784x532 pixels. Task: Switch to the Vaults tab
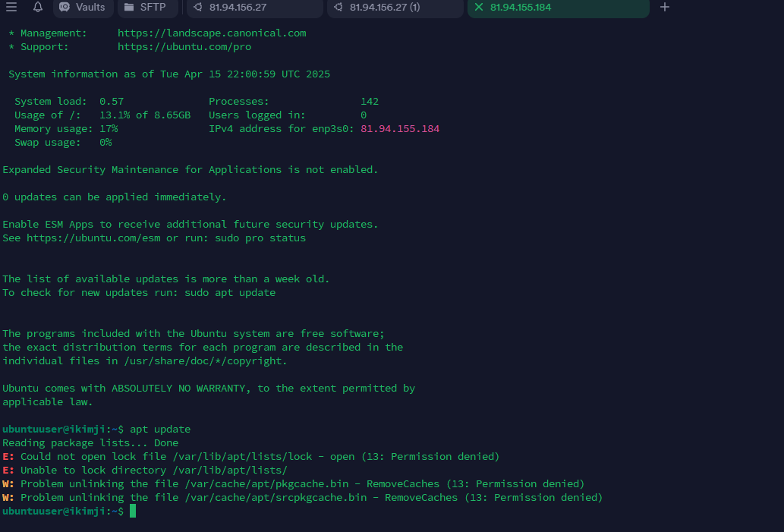(x=83, y=8)
